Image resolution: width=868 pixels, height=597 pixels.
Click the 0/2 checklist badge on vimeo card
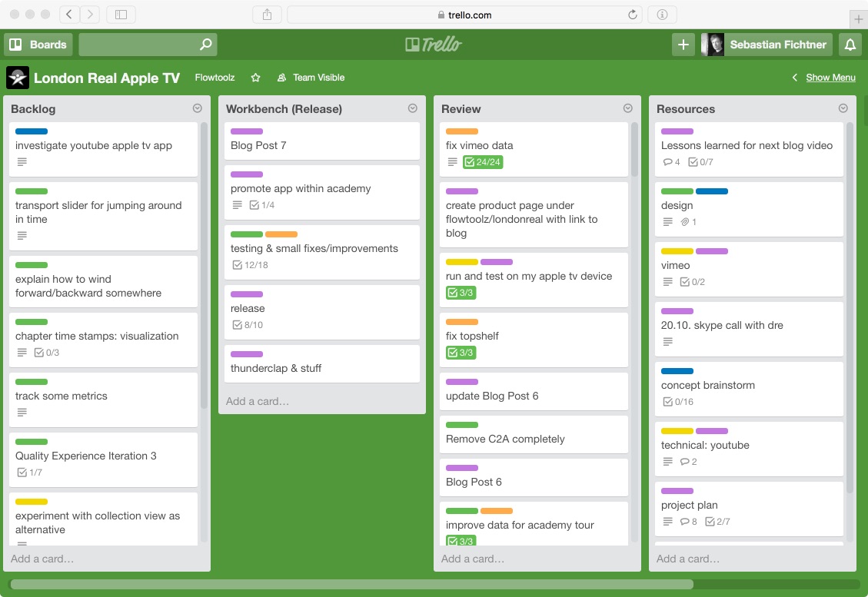tap(693, 282)
